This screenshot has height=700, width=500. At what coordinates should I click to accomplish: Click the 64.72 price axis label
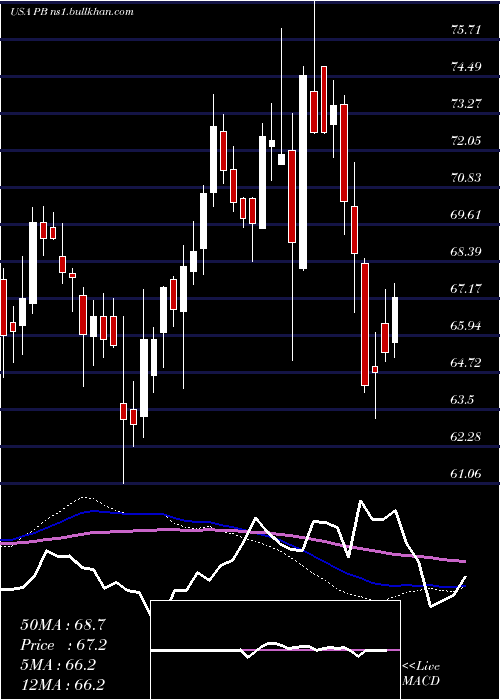click(x=467, y=362)
